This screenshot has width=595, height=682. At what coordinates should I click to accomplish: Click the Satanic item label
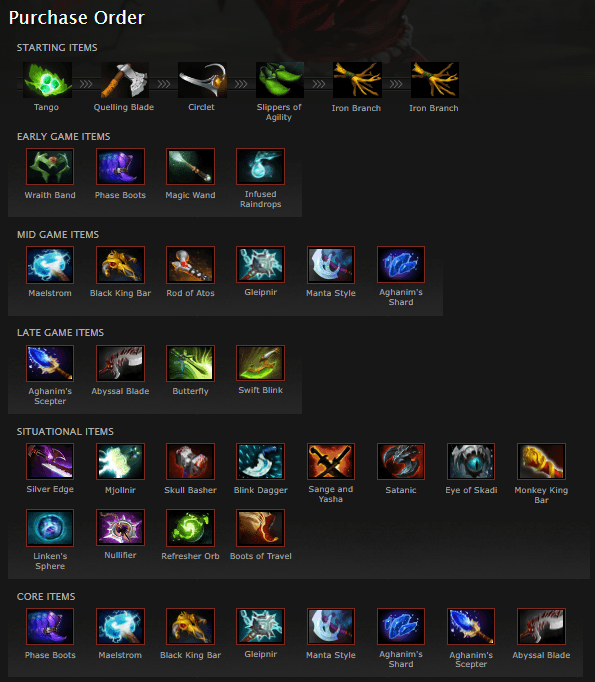(401, 490)
